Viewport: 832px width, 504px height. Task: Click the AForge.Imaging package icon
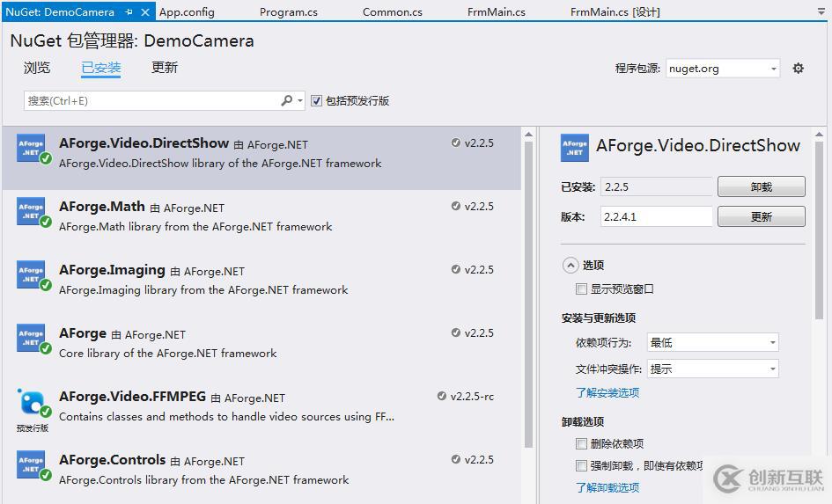point(34,275)
